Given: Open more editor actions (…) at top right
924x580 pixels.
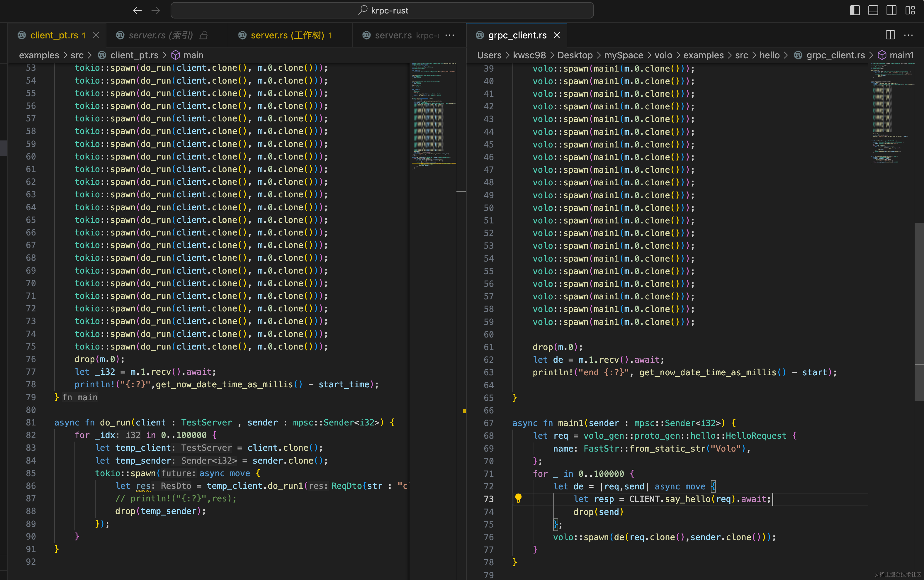Looking at the screenshot, I should click(x=909, y=35).
